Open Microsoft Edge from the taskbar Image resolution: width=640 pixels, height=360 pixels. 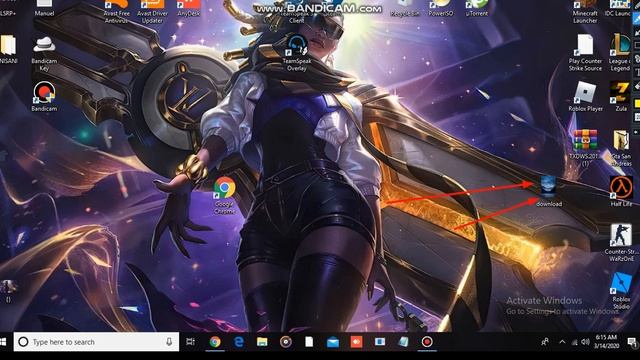point(239,342)
